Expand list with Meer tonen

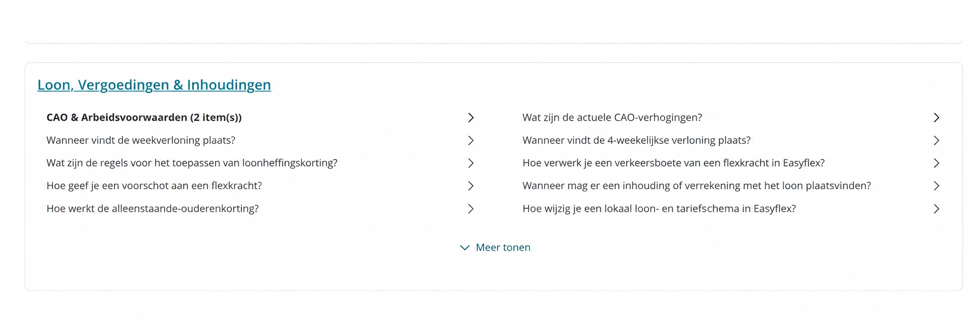(x=495, y=247)
